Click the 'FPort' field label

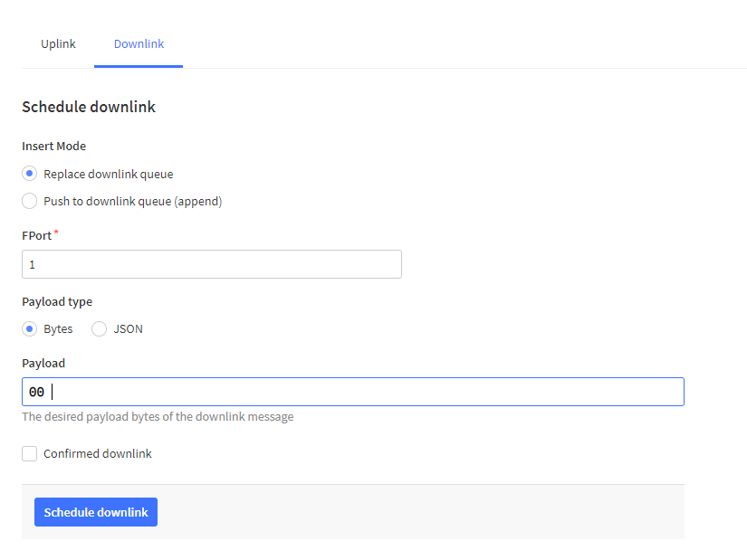(x=37, y=236)
